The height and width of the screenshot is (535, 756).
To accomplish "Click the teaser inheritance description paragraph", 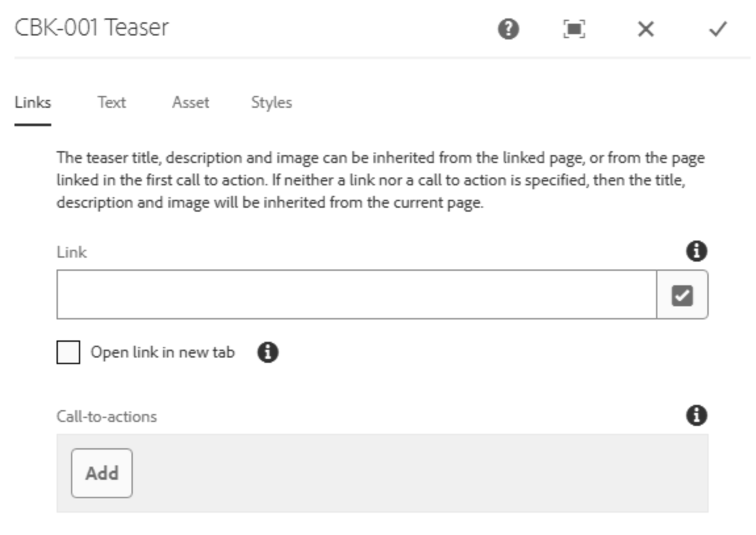I will [381, 181].
